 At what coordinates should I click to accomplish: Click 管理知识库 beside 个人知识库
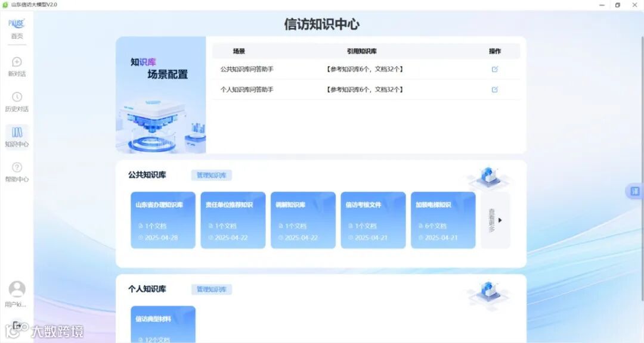(x=212, y=289)
